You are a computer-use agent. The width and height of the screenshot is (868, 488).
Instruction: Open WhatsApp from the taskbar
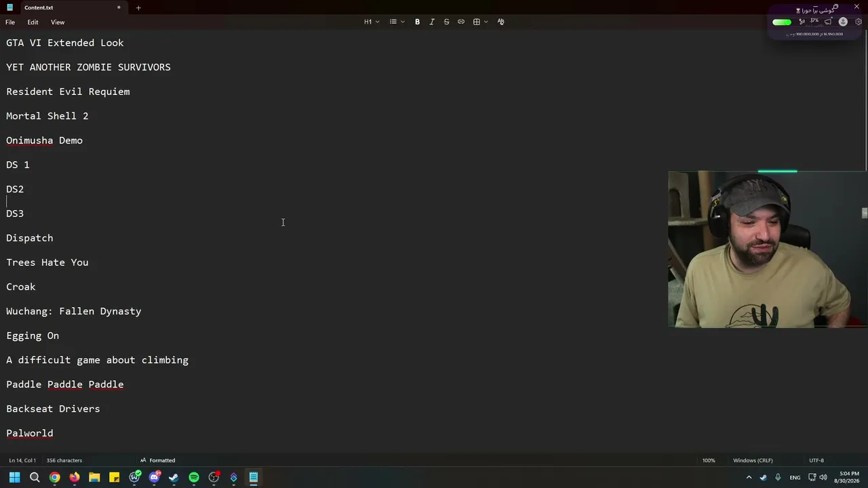pos(134,477)
